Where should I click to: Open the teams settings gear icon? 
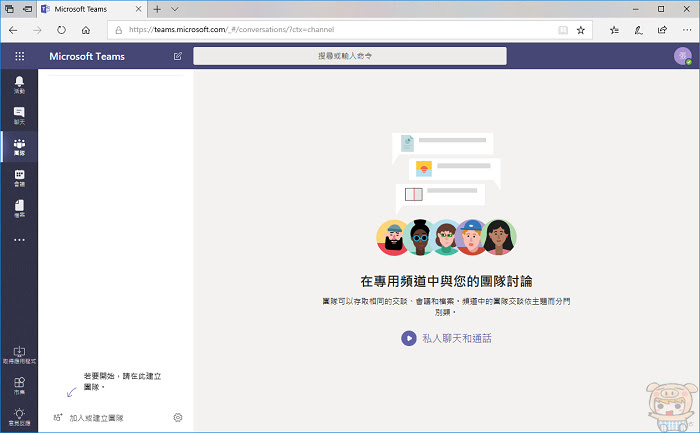tap(178, 417)
